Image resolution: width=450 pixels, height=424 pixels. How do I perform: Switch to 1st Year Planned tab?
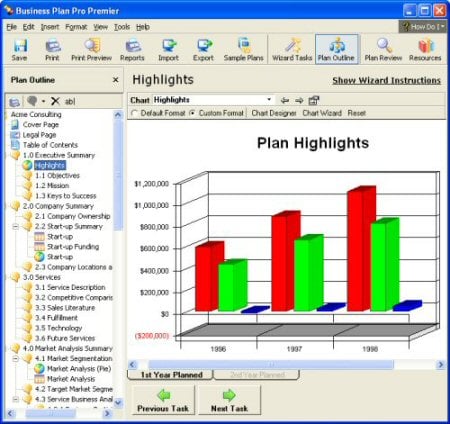171,375
